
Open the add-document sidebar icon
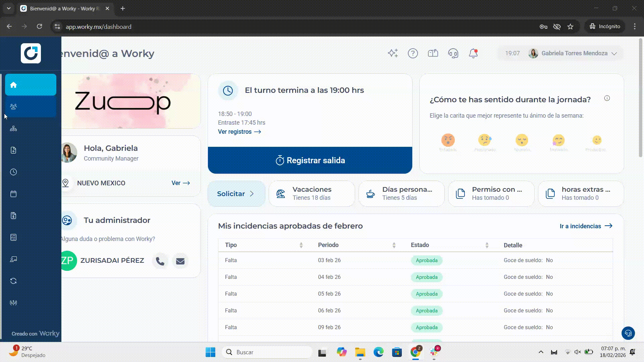[13, 150]
